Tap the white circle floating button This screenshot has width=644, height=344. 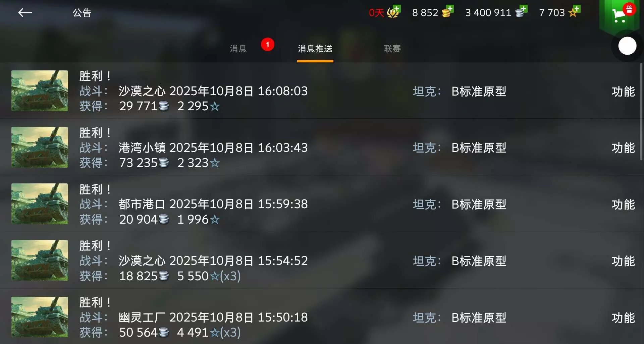pos(627,46)
